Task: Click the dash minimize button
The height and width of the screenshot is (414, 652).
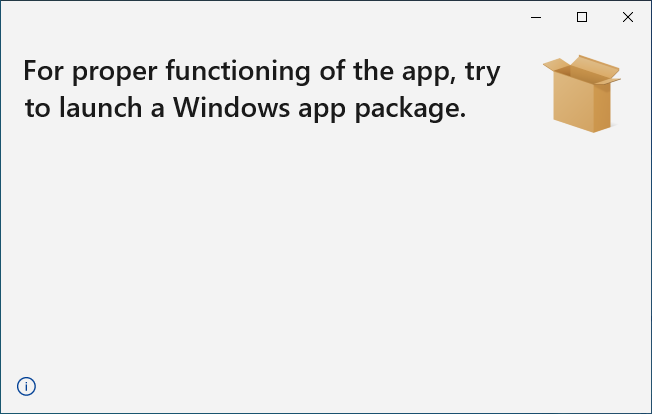Action: click(x=536, y=17)
